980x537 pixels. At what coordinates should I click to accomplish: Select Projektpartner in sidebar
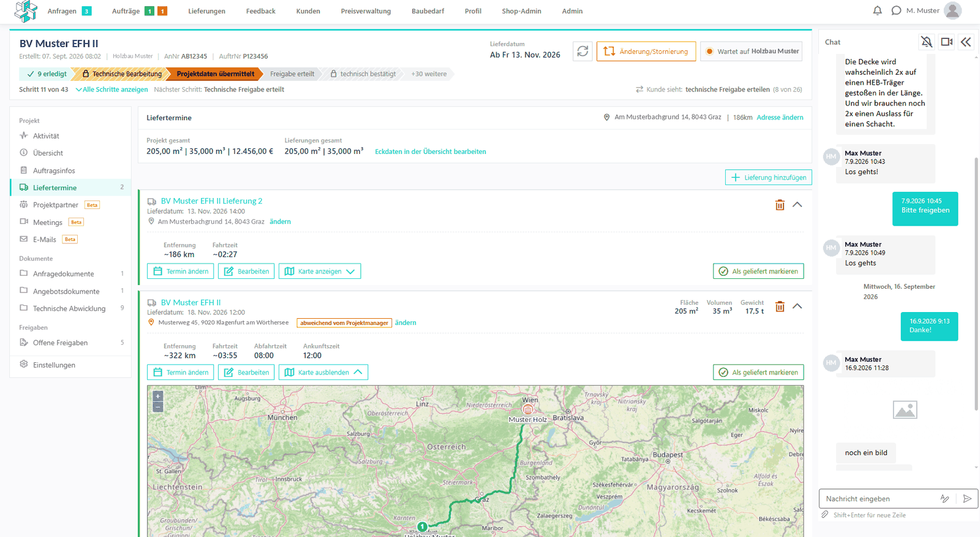(x=70, y=205)
